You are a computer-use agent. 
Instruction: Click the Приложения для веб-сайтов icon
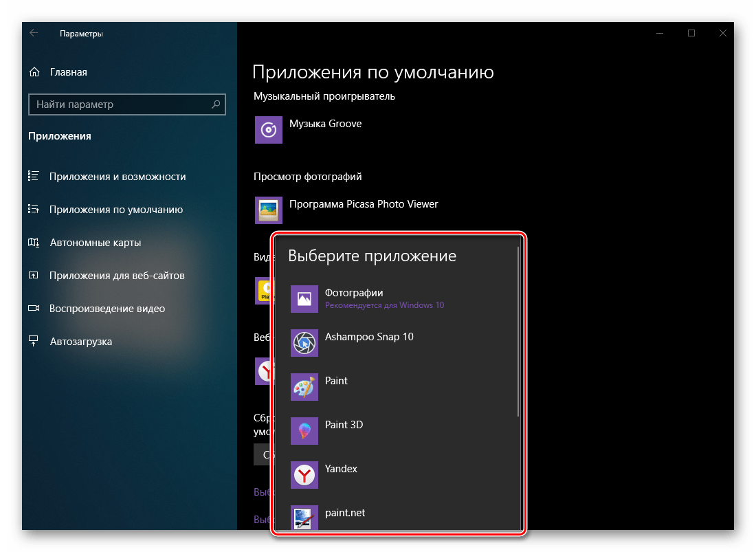click(34, 275)
